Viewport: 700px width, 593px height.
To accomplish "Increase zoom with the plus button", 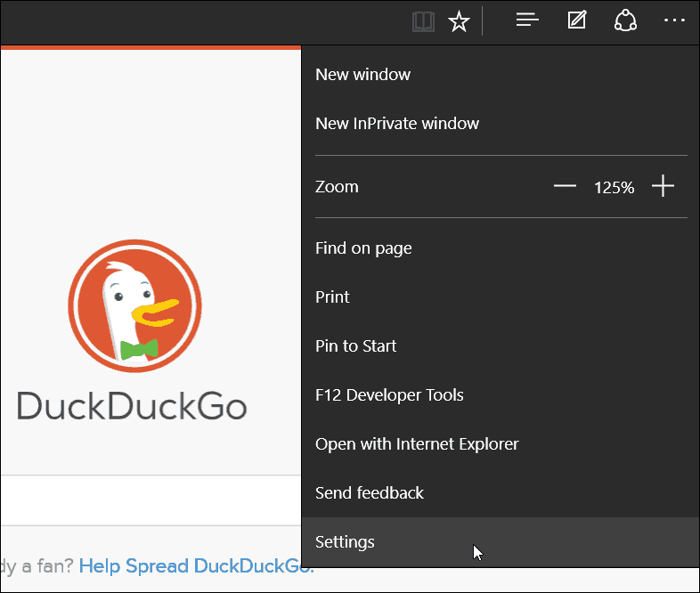I will 663,186.
